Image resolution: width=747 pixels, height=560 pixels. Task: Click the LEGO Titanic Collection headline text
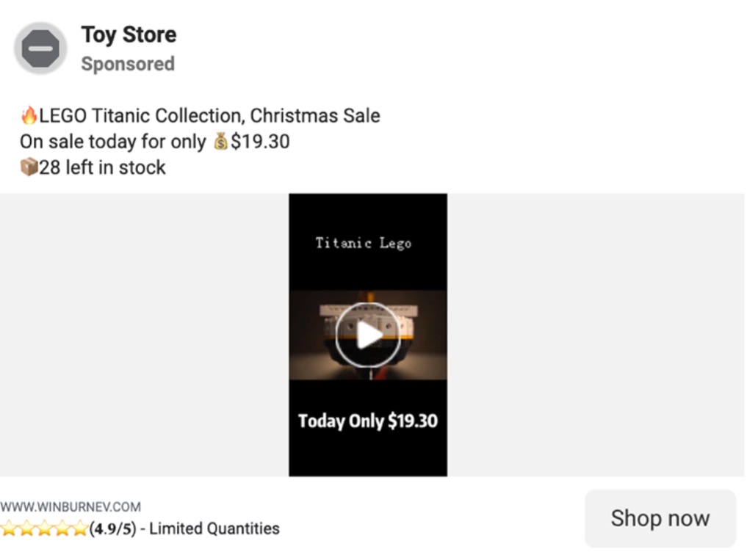[x=209, y=116]
